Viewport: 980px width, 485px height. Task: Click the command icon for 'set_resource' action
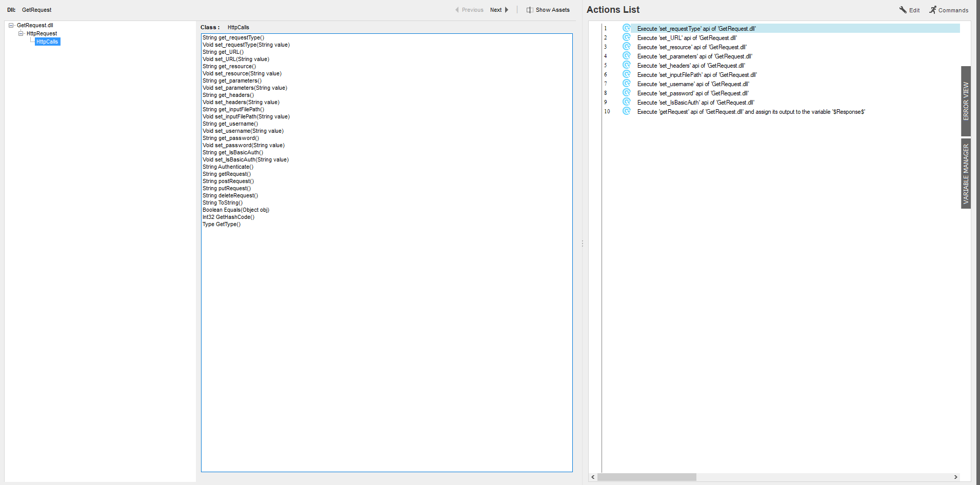626,47
